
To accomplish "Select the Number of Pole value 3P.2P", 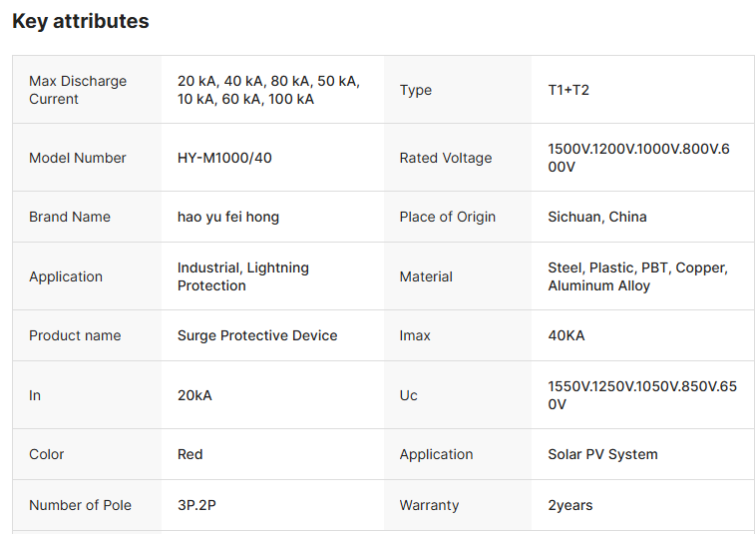I will click(x=196, y=505).
